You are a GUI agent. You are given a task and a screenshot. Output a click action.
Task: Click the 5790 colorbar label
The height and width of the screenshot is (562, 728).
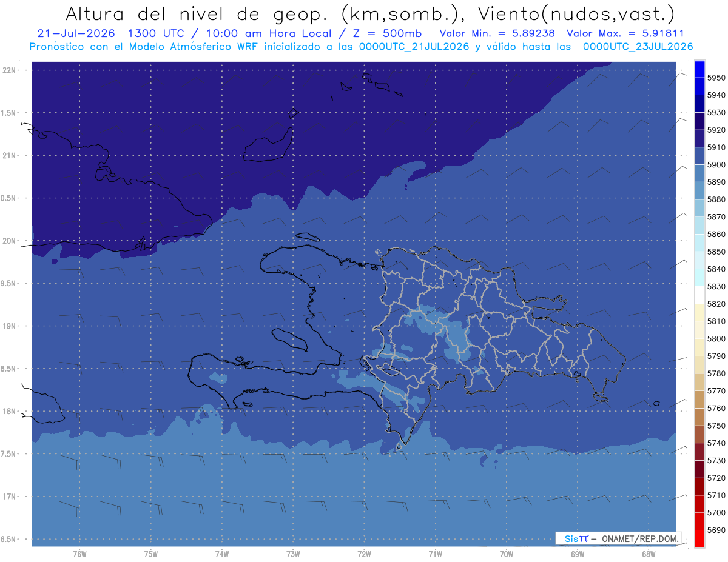pyautogui.click(x=716, y=356)
